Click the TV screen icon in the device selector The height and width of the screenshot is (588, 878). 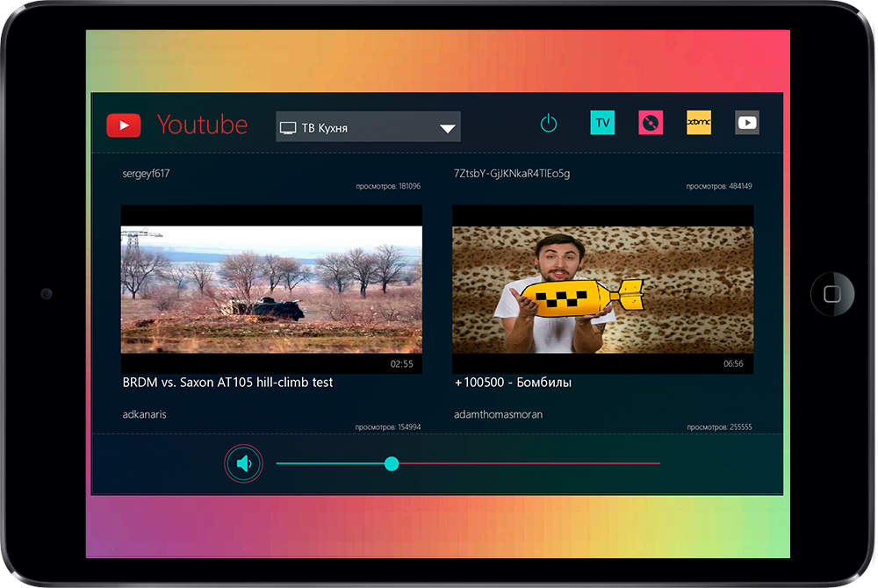tap(288, 128)
